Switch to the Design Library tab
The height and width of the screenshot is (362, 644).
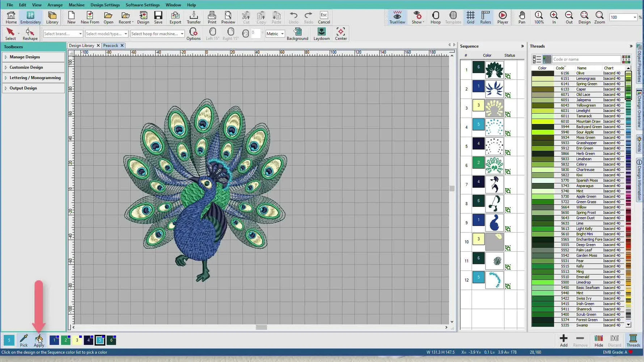click(82, 45)
